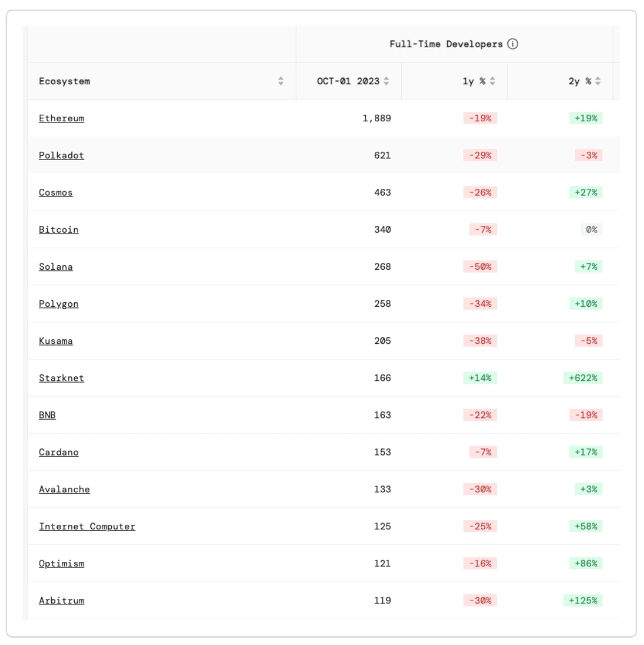Image resolution: width=644 pixels, height=645 pixels.
Task: Sort by OCT-01 2023 column arrows
Action: [387, 81]
